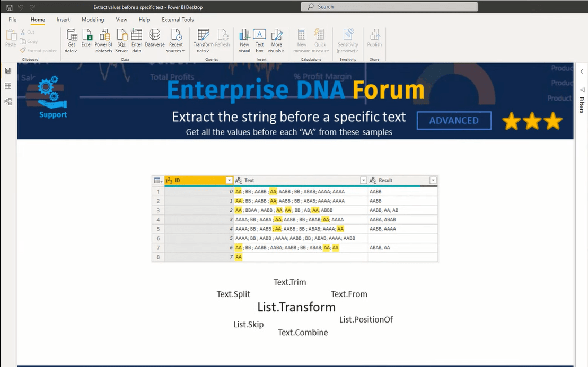The height and width of the screenshot is (367, 588).
Task: Activate Format painter
Action: click(x=38, y=50)
